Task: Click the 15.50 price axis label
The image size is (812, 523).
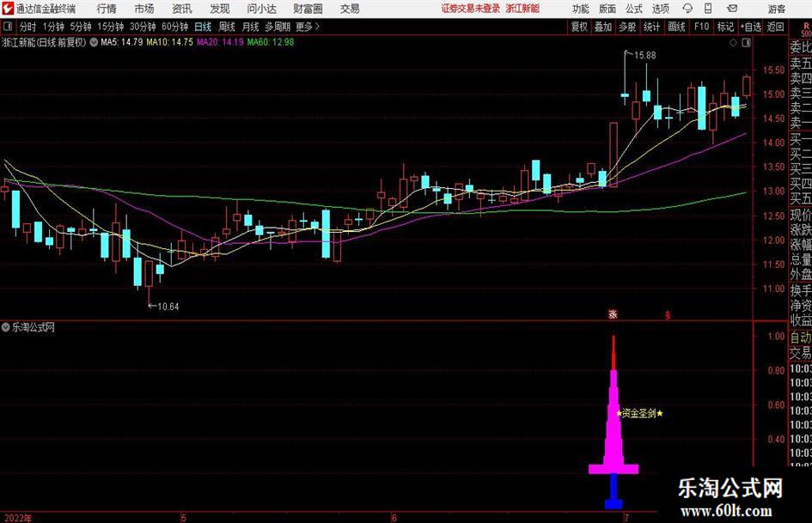Action: point(773,70)
